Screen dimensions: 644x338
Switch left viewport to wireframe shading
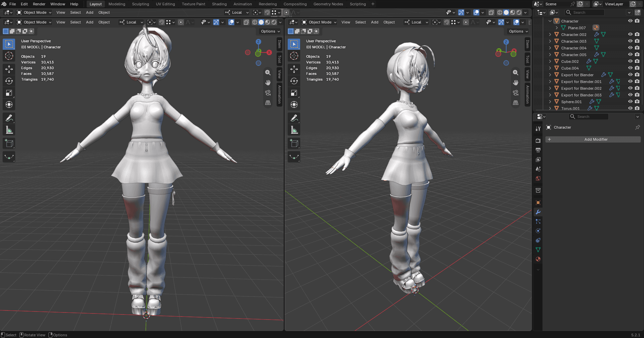coord(255,22)
